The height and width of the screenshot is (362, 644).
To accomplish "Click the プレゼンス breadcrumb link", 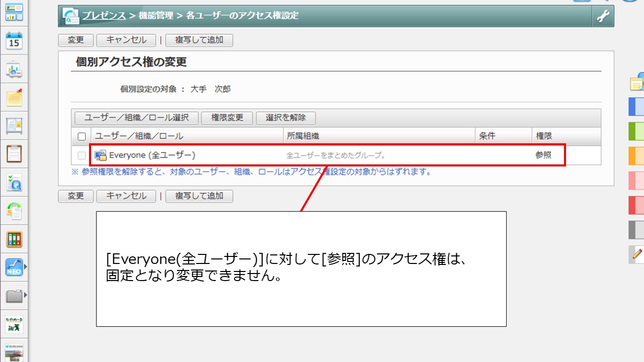I will tap(104, 16).
